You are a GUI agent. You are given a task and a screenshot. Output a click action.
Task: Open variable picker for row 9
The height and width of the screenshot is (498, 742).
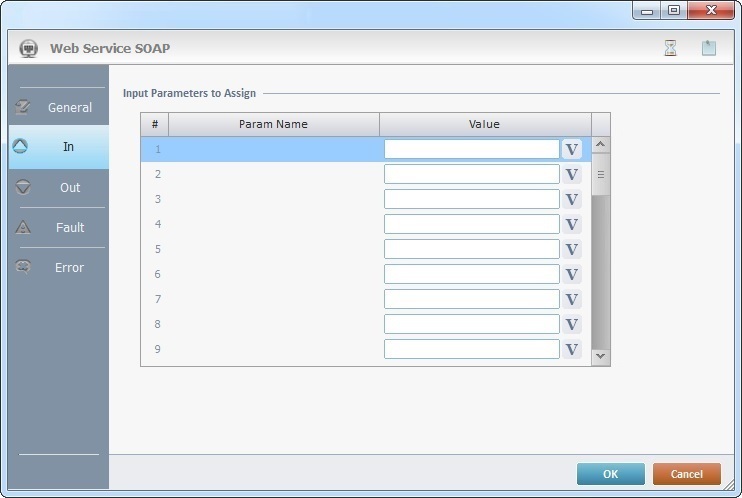click(572, 349)
